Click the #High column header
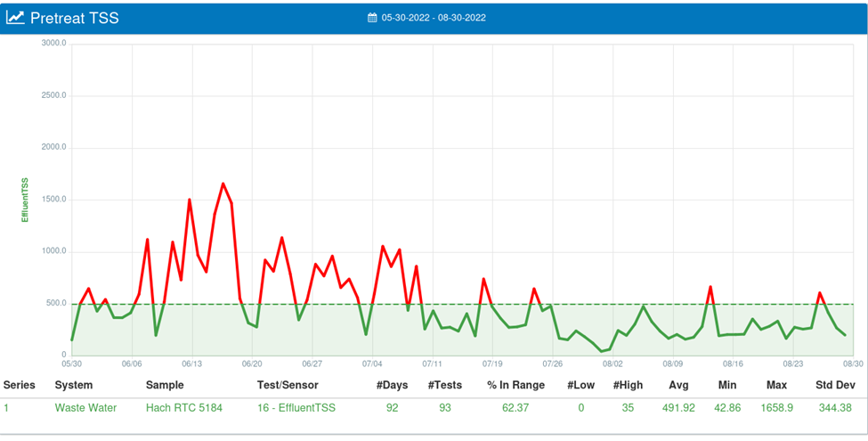Viewport: 868px width, 441px height. pos(628,385)
